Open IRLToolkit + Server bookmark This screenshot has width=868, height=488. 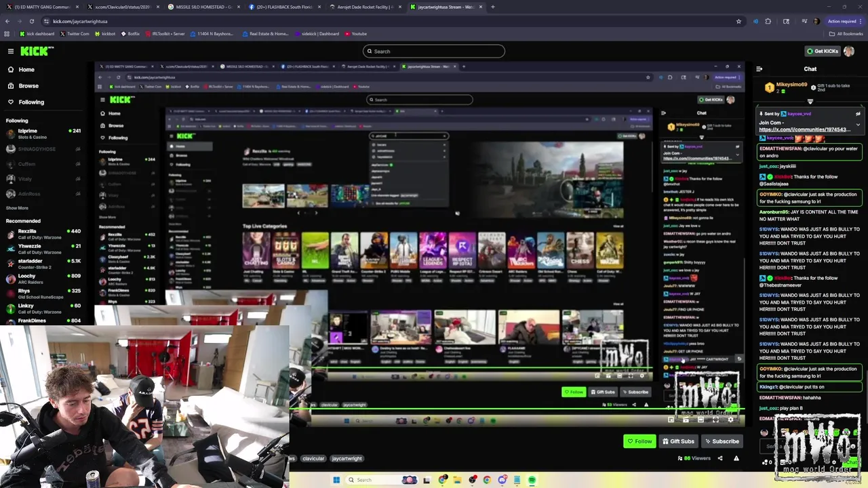(x=165, y=33)
